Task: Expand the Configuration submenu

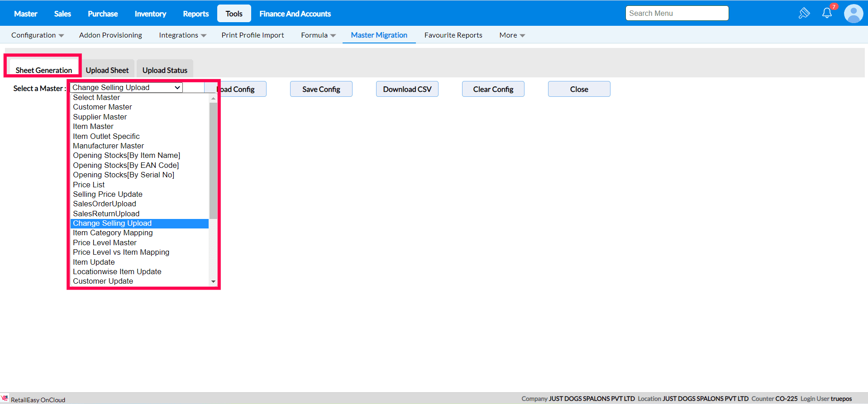Action: tap(38, 35)
